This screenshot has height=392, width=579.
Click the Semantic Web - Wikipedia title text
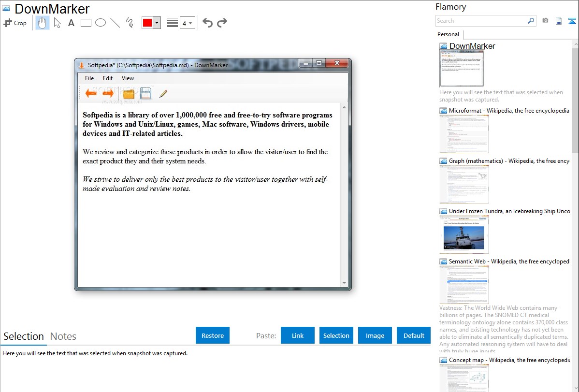tap(509, 261)
